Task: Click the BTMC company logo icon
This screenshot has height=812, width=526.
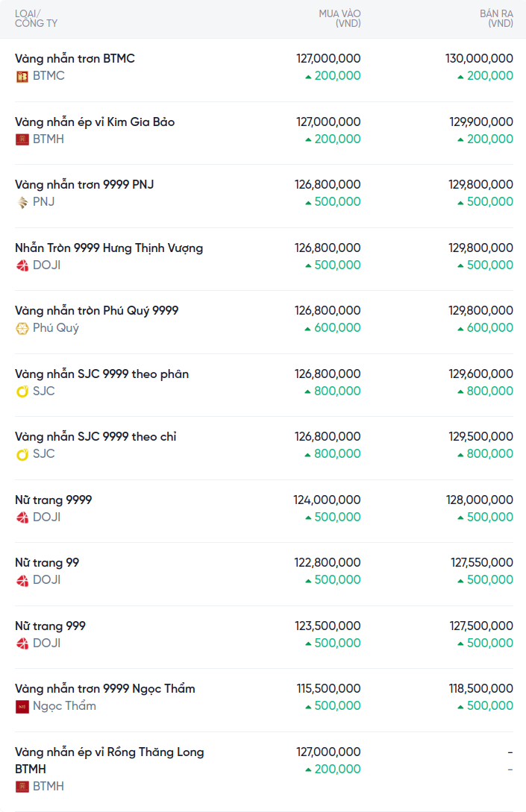Action: [x=22, y=76]
